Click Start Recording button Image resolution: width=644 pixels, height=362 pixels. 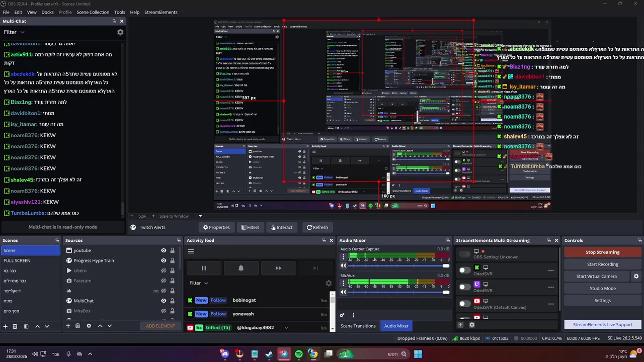point(603,264)
